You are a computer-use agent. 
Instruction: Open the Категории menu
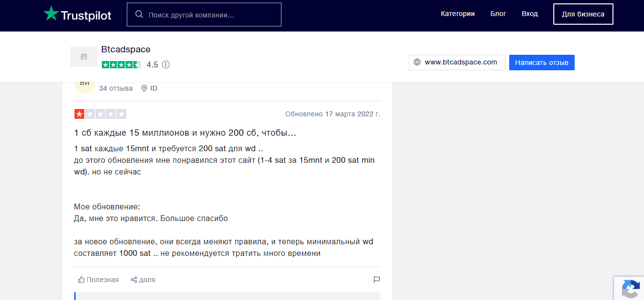457,14
